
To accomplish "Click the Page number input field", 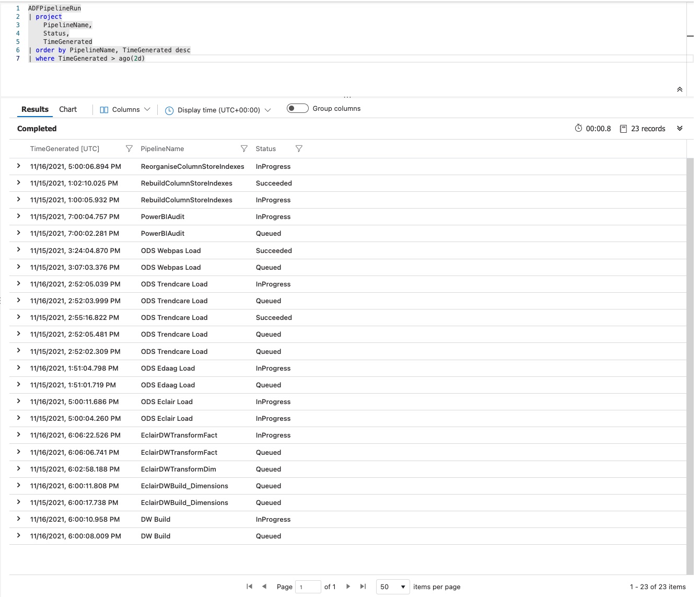I will click(308, 587).
